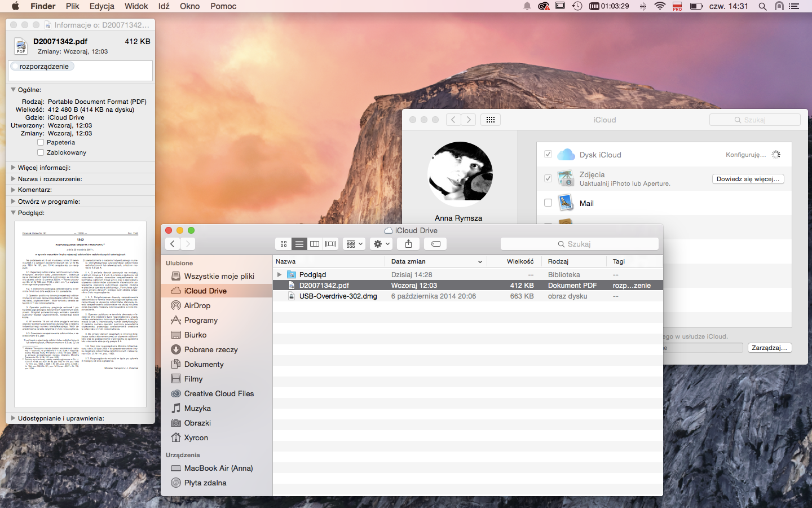Switch Finder to column view
The height and width of the screenshot is (508, 812).
pyautogui.click(x=315, y=244)
